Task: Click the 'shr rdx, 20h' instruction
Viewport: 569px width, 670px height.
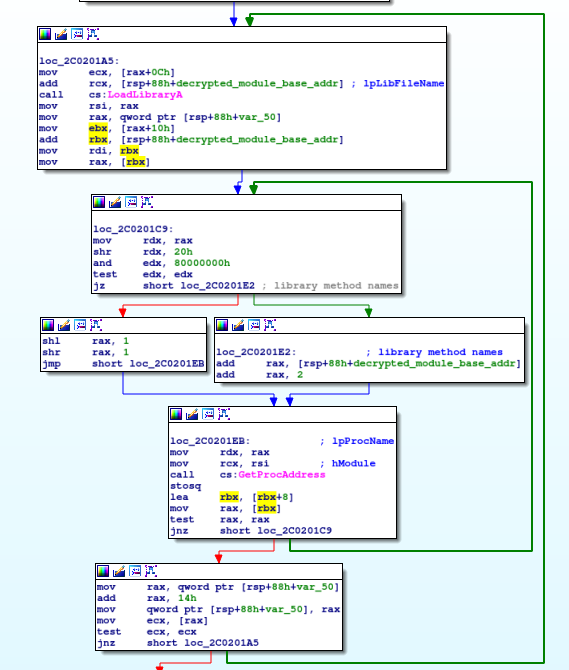Action: (x=143, y=252)
